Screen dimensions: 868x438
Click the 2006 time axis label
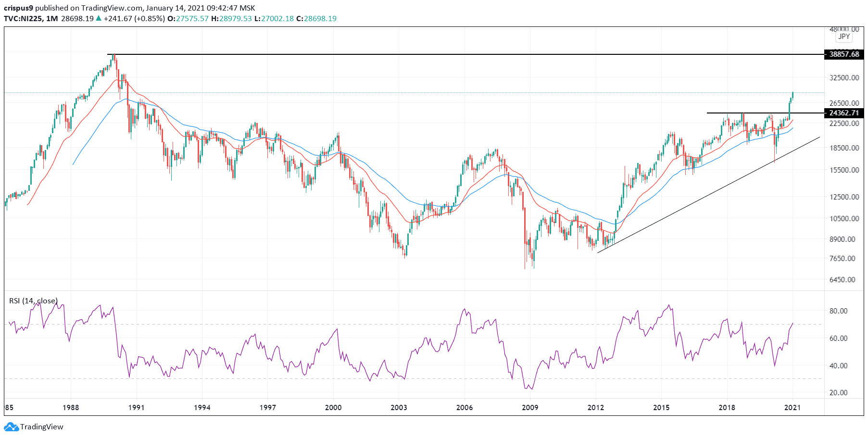pyautogui.click(x=465, y=408)
